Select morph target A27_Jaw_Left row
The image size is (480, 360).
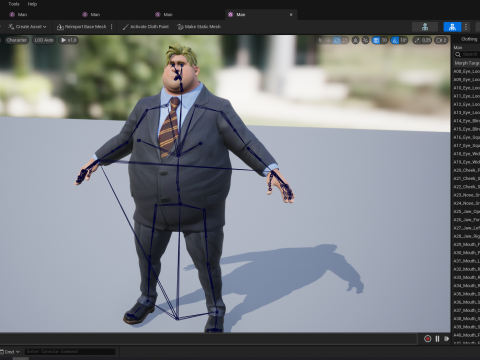point(466,228)
